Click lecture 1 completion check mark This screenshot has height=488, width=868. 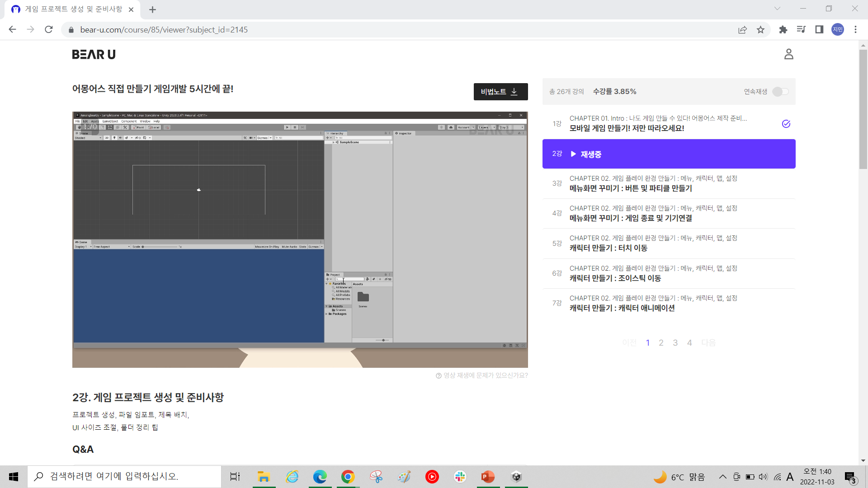pyautogui.click(x=786, y=124)
